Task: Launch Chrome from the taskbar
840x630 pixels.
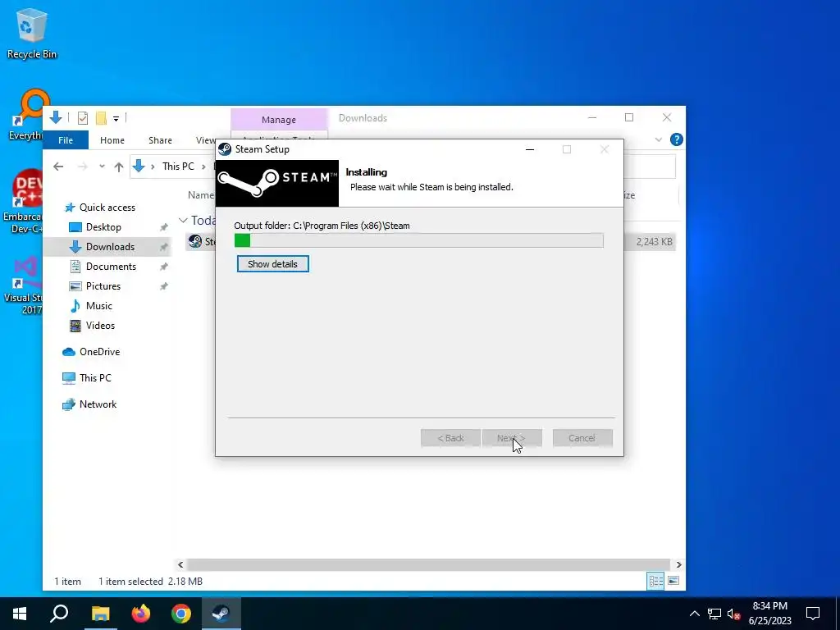Action: [x=181, y=614]
